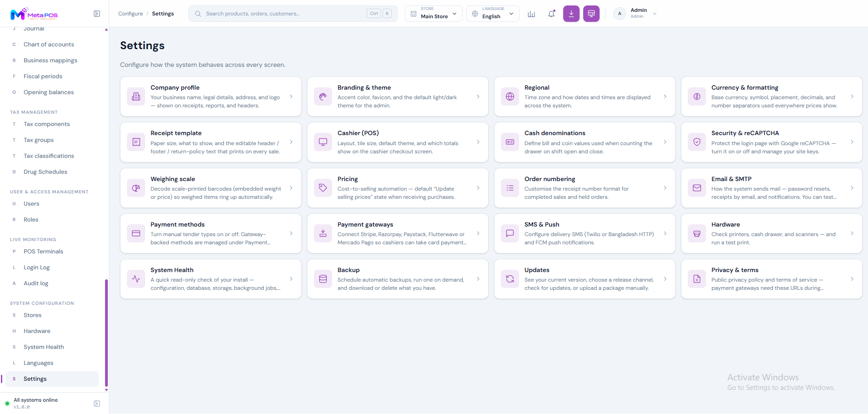Open the Cash denominations settings title
This screenshot has width=868, height=414.
tap(555, 133)
